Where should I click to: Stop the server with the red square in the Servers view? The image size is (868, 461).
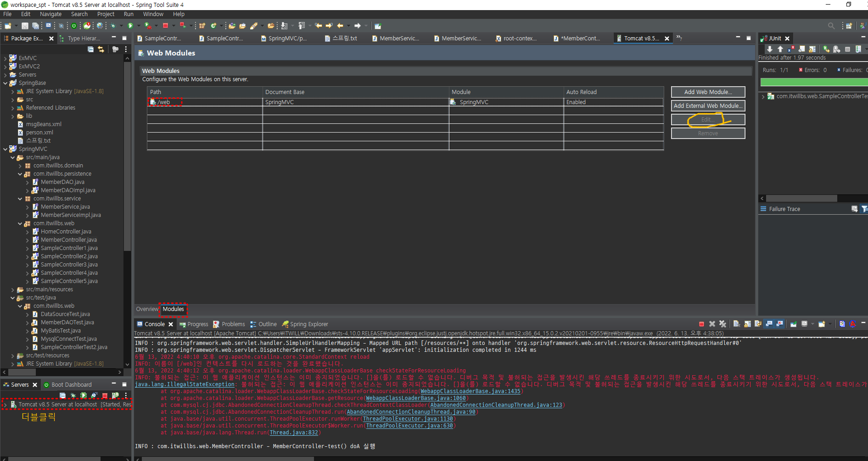(105, 395)
